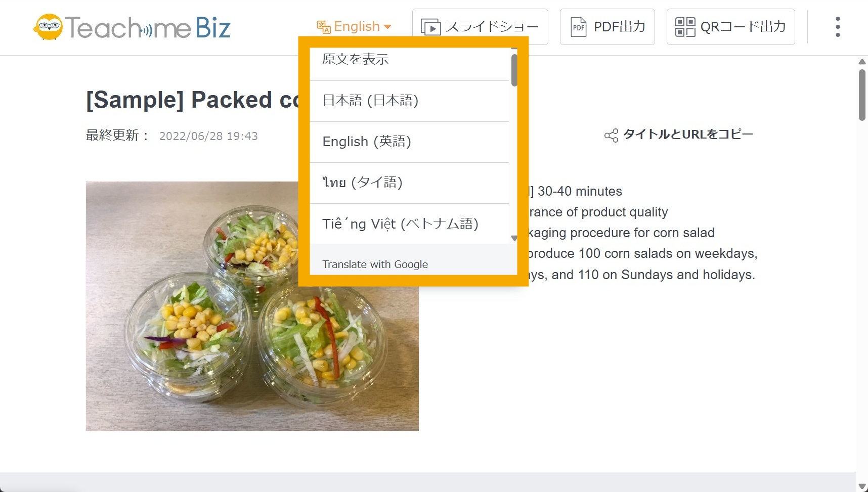This screenshot has width=868, height=492.
Task: Click the share icon next to タイトルとURLをコピー
Action: pyautogui.click(x=611, y=135)
